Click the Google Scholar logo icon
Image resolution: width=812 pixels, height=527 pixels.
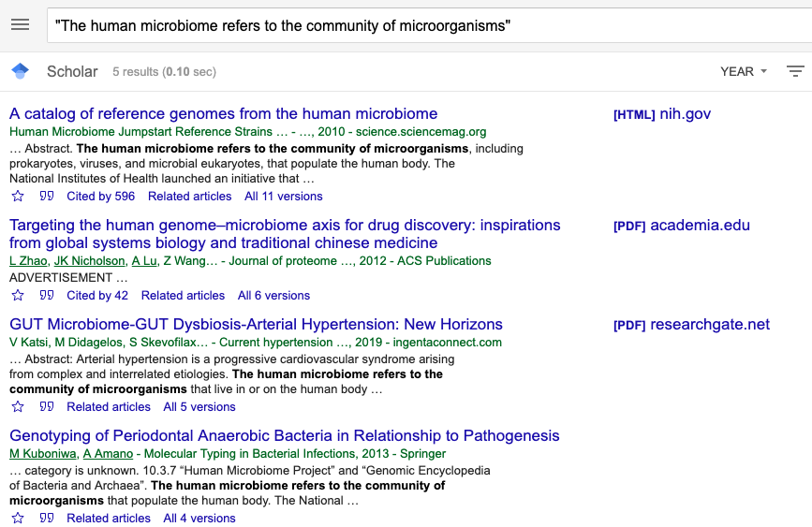pos(20,71)
